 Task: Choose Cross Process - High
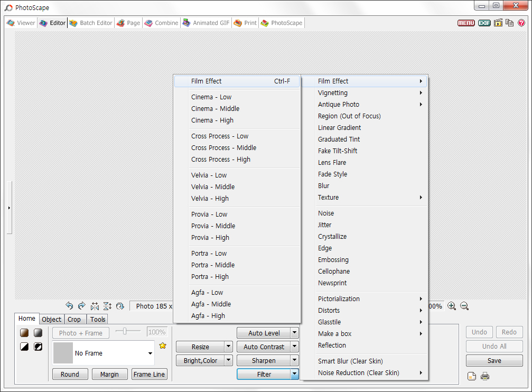point(237,159)
